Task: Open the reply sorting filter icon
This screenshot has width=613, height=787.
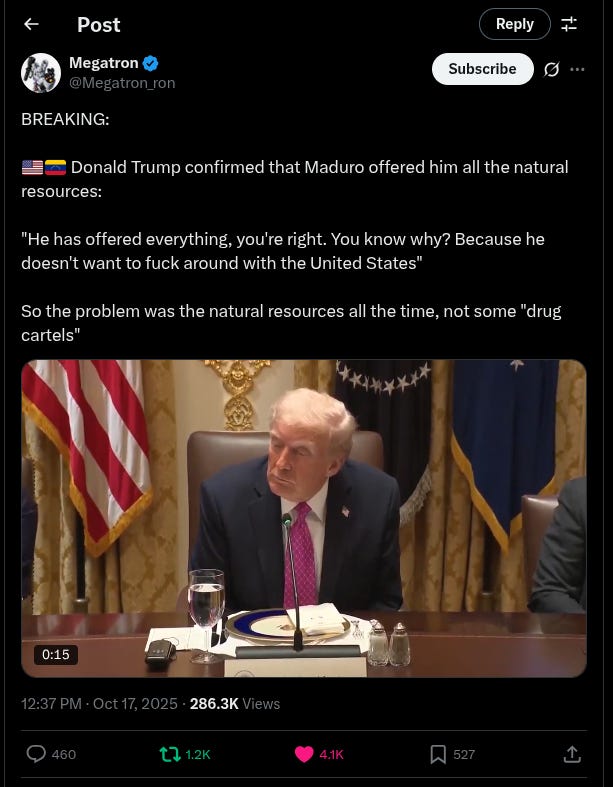Action: pos(569,24)
